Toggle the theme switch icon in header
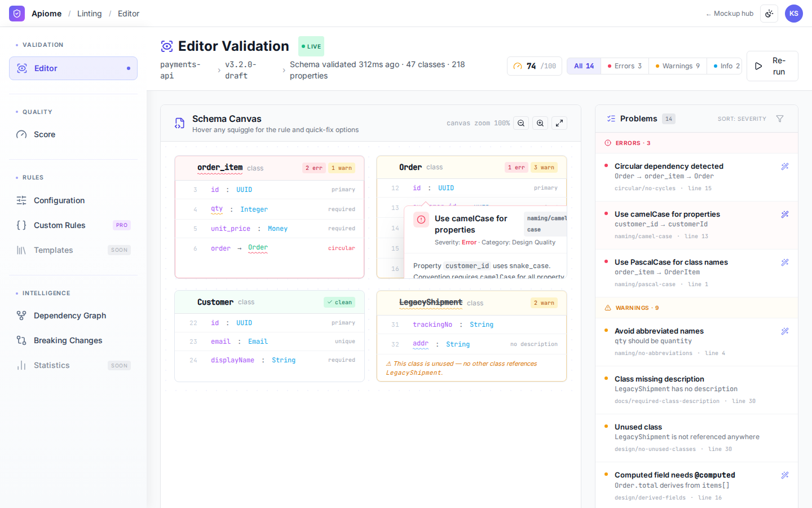812x508 pixels. pos(769,14)
